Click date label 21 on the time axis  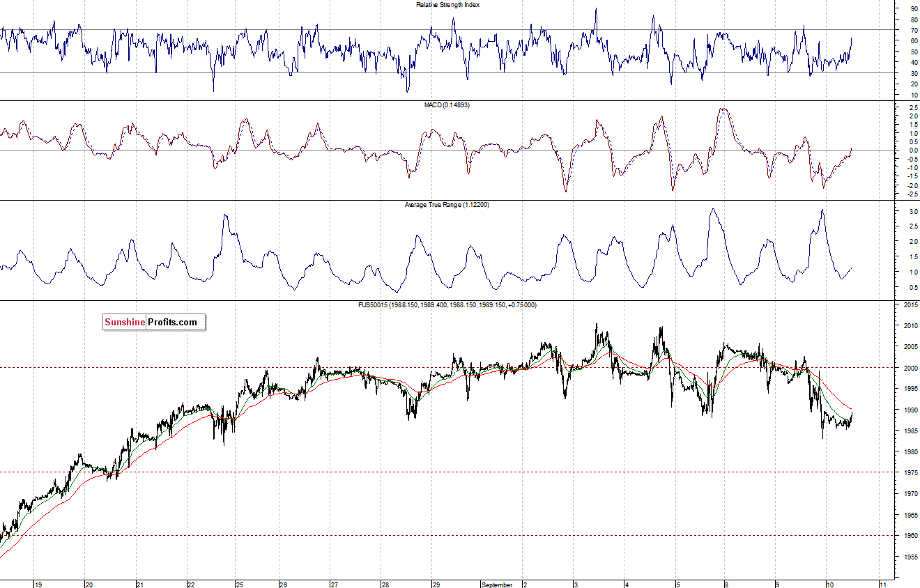[140, 585]
